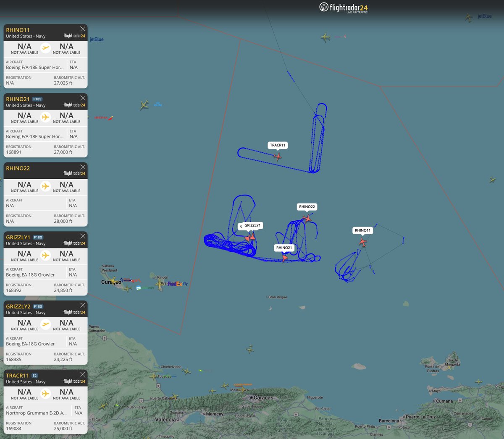Close the RHINO22 flight card
The image size is (504, 439).
click(83, 167)
